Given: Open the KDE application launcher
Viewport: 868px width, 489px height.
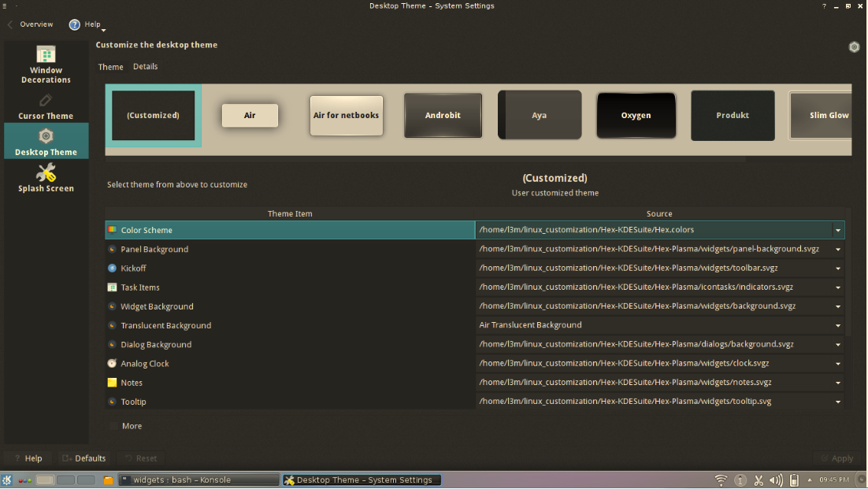Looking at the screenshot, I should click(x=6, y=480).
